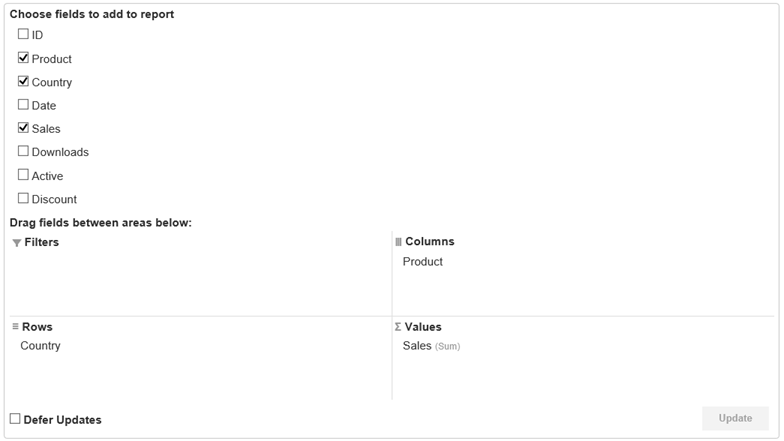Click the Downloads field label

60,152
